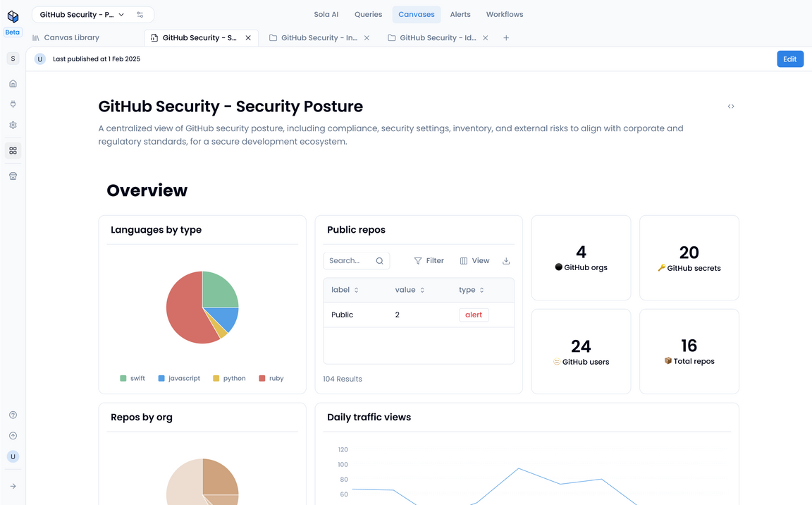Open the marketplace store sidebar icon

tap(13, 176)
